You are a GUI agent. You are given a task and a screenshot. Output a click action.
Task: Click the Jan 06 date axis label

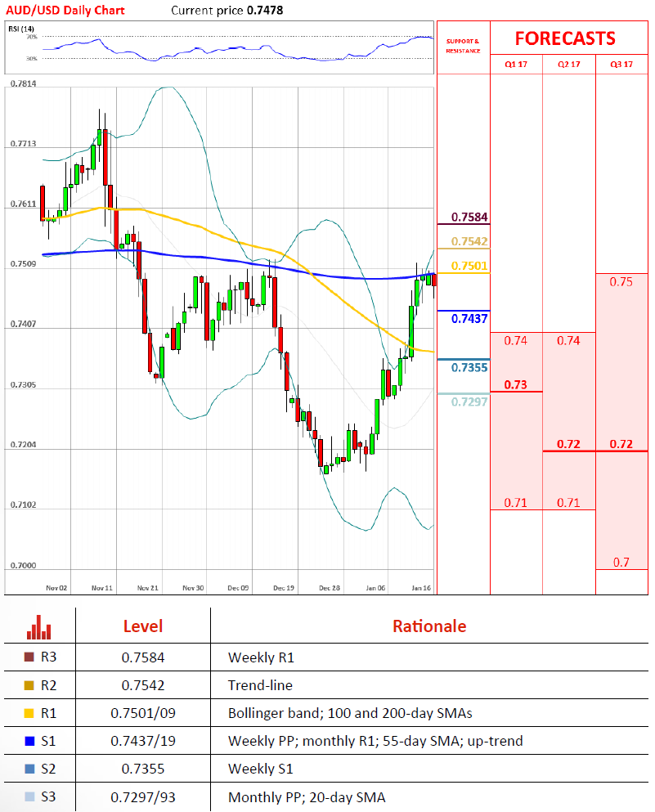point(375,588)
